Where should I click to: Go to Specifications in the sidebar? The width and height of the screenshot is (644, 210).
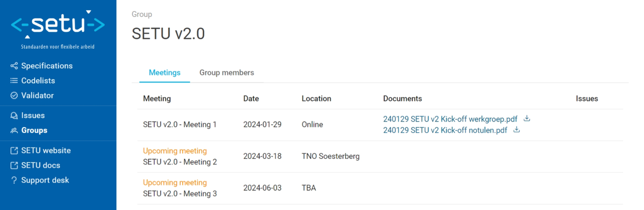[x=47, y=66]
